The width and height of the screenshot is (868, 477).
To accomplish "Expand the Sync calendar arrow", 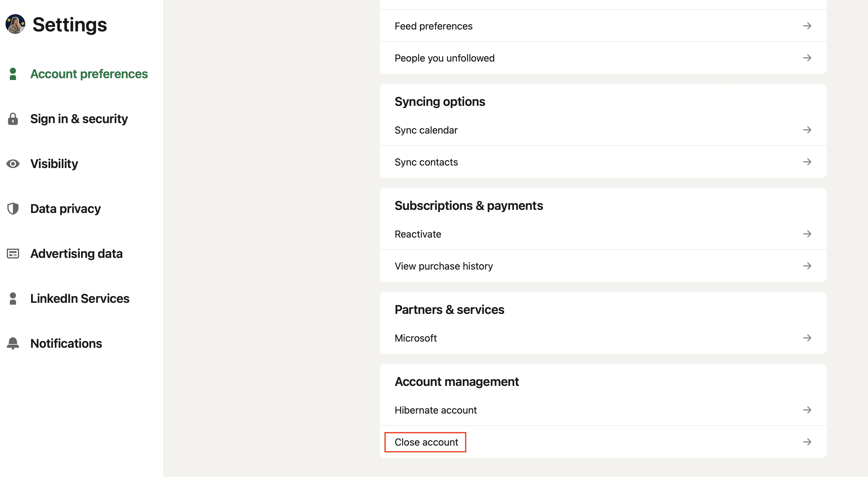I will [807, 129].
